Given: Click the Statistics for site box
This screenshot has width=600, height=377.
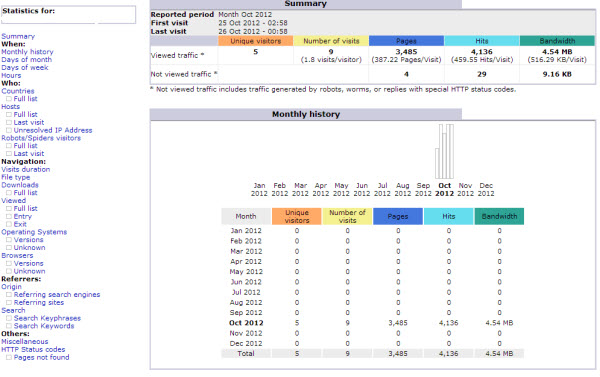Looking at the screenshot, I should (x=68, y=15).
